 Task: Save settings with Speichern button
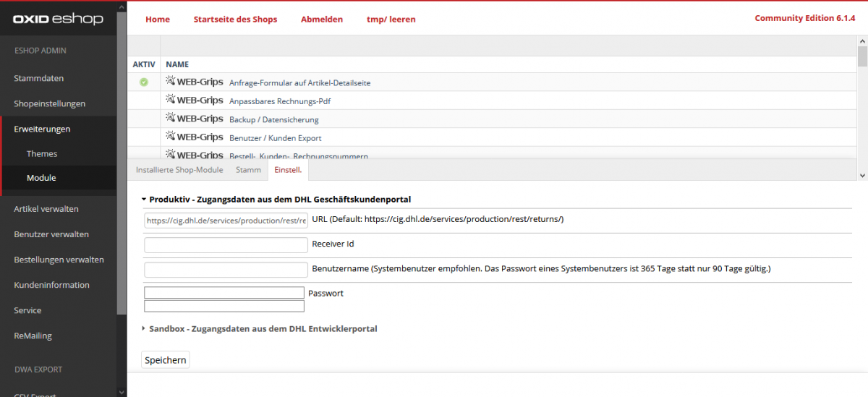pos(166,359)
